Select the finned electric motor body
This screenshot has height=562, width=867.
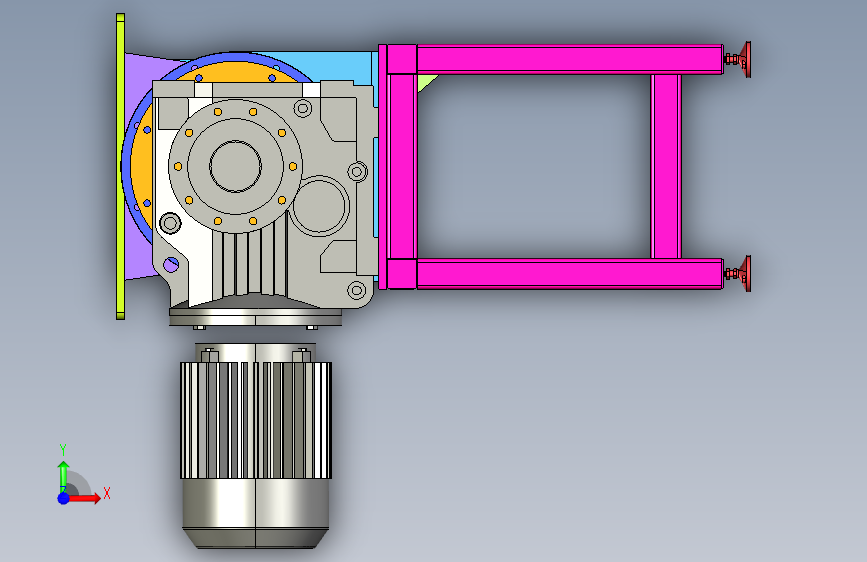[x=256, y=420]
